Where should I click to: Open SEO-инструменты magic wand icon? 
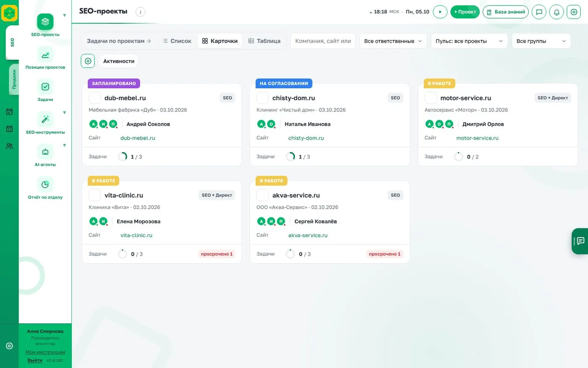45,119
